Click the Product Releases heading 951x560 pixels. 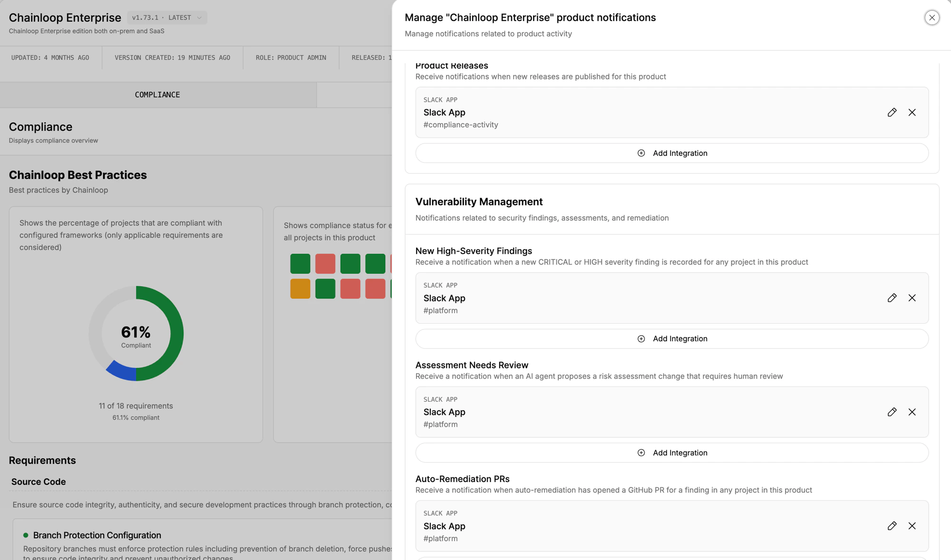tap(452, 66)
